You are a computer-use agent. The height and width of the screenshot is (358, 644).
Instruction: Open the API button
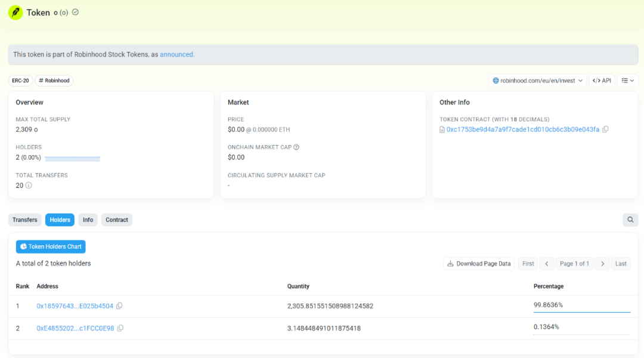602,81
